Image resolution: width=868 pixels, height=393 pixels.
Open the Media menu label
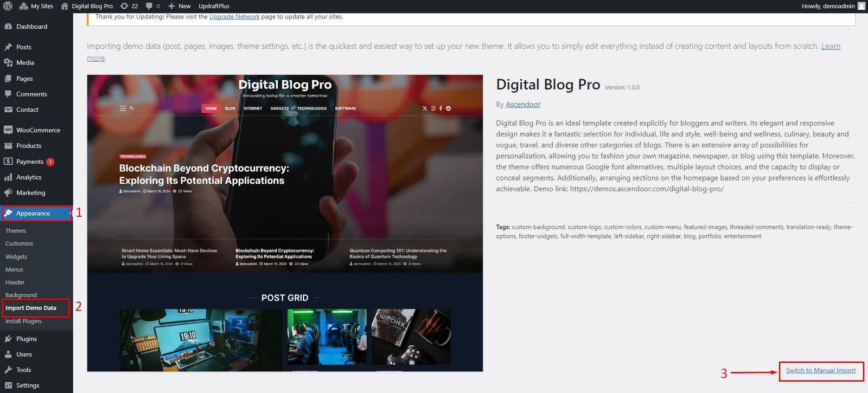click(25, 63)
